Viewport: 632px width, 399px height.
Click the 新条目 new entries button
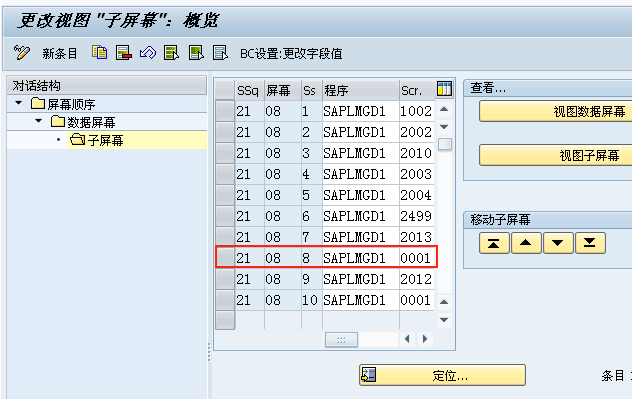pos(60,54)
